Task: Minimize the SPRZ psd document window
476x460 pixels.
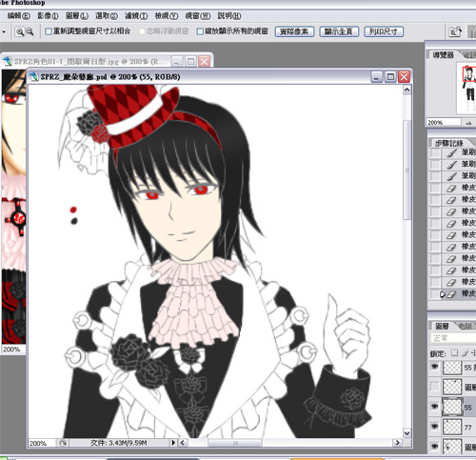Action: (x=377, y=77)
